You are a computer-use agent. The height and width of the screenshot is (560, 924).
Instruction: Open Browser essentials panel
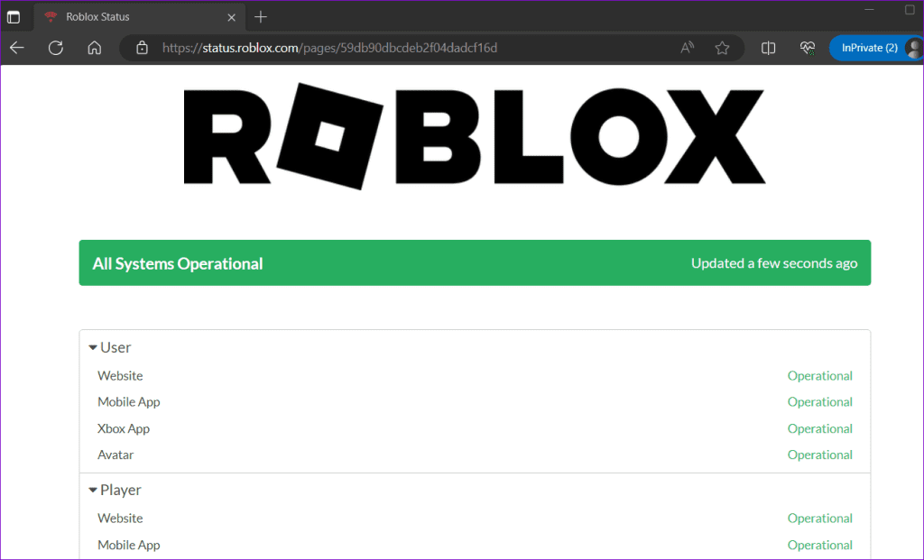(x=807, y=48)
